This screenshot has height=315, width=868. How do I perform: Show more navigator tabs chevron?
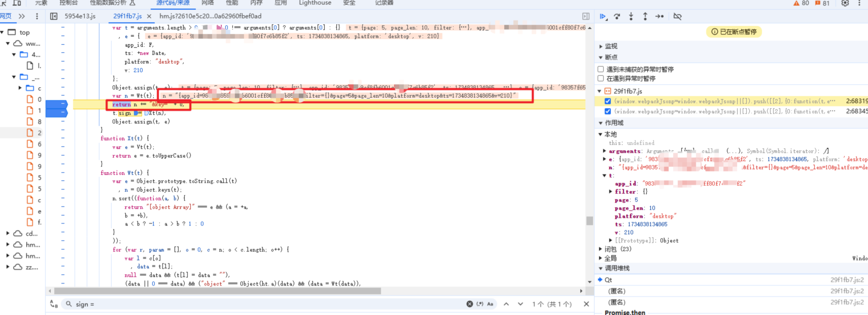[x=22, y=16]
